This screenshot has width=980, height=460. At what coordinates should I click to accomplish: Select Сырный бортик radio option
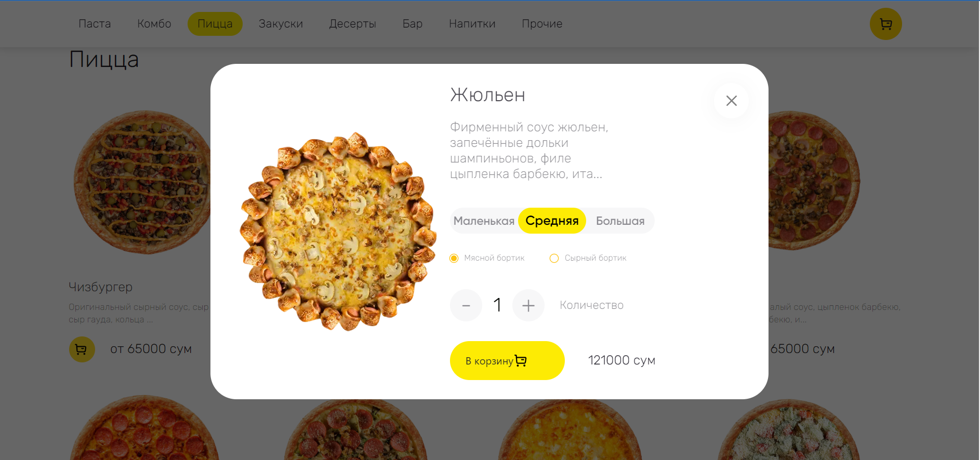coord(554,258)
